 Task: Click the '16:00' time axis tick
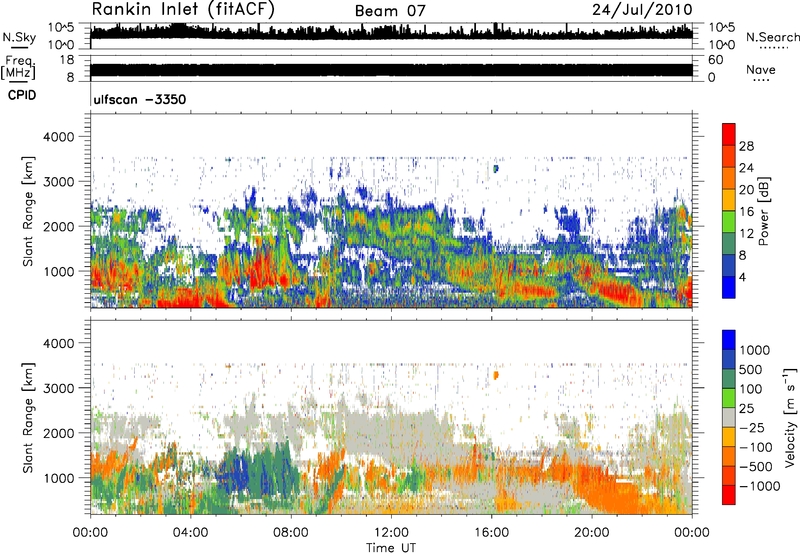pyautogui.click(x=491, y=533)
